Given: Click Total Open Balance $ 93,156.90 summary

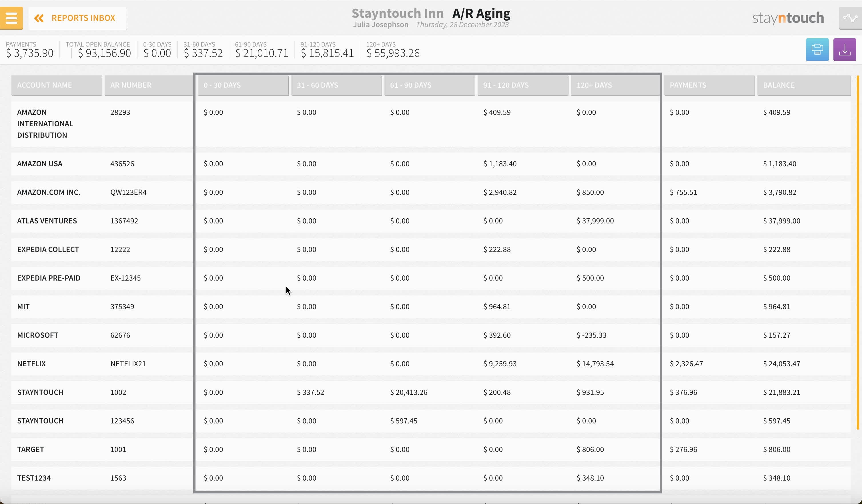Looking at the screenshot, I should [x=98, y=50].
